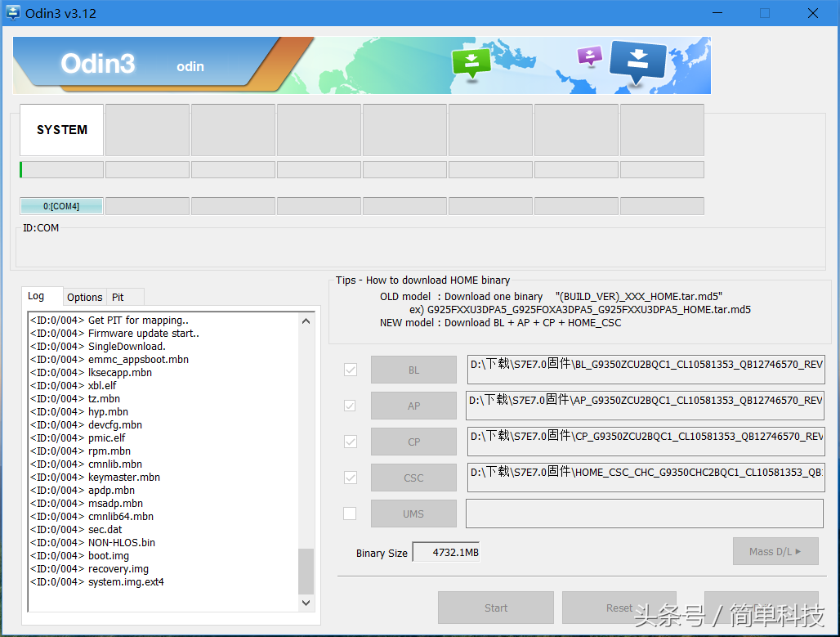The image size is (840, 637).
Task: Click the BL file button
Action: [x=413, y=370]
